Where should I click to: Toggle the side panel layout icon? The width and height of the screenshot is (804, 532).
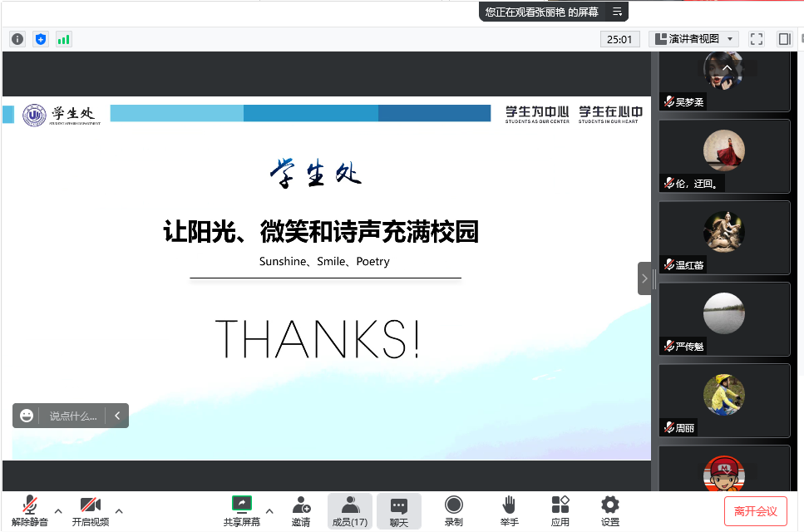783,39
